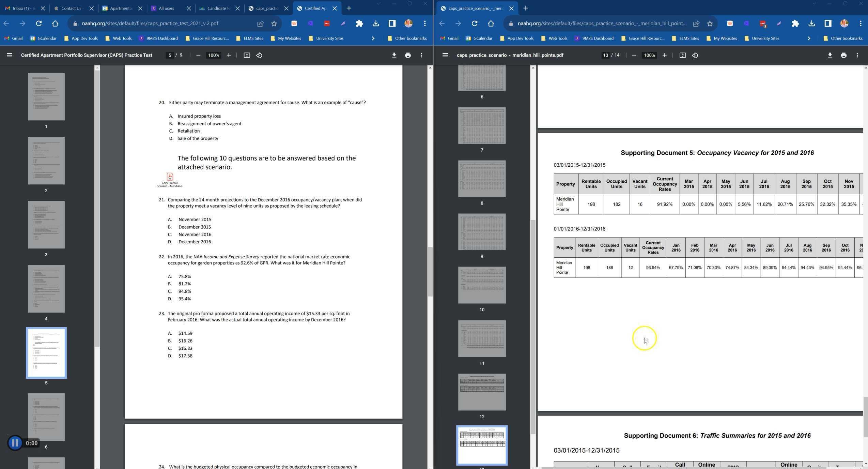
Task: Open more actions menu in left PDF toolbar
Action: pyautogui.click(x=421, y=55)
